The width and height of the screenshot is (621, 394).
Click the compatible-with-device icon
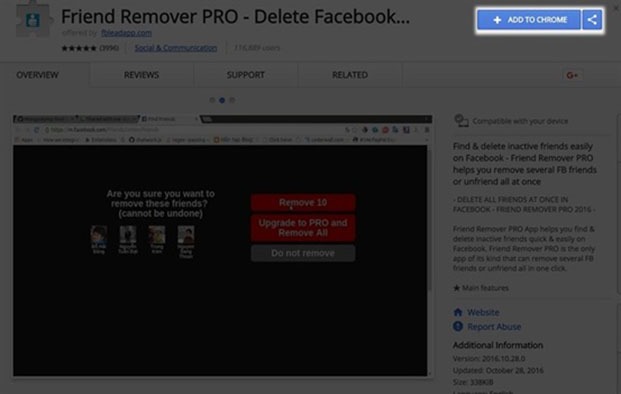click(461, 120)
